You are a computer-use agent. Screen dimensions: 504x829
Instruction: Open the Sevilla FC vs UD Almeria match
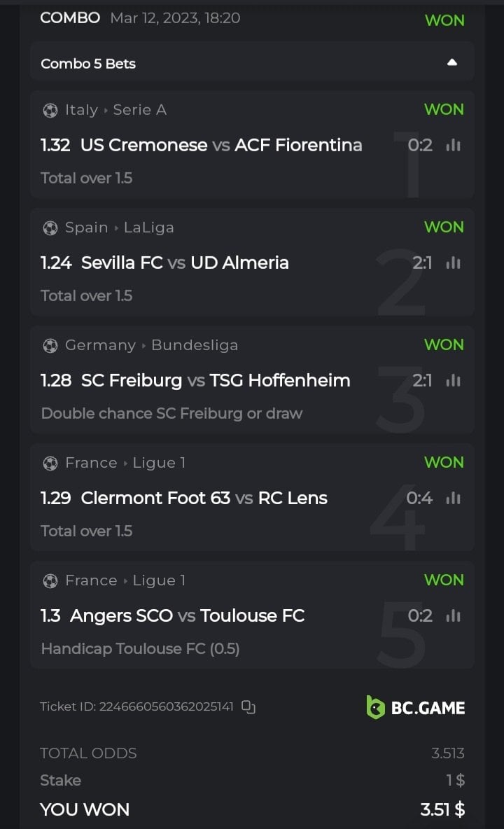pos(185,263)
